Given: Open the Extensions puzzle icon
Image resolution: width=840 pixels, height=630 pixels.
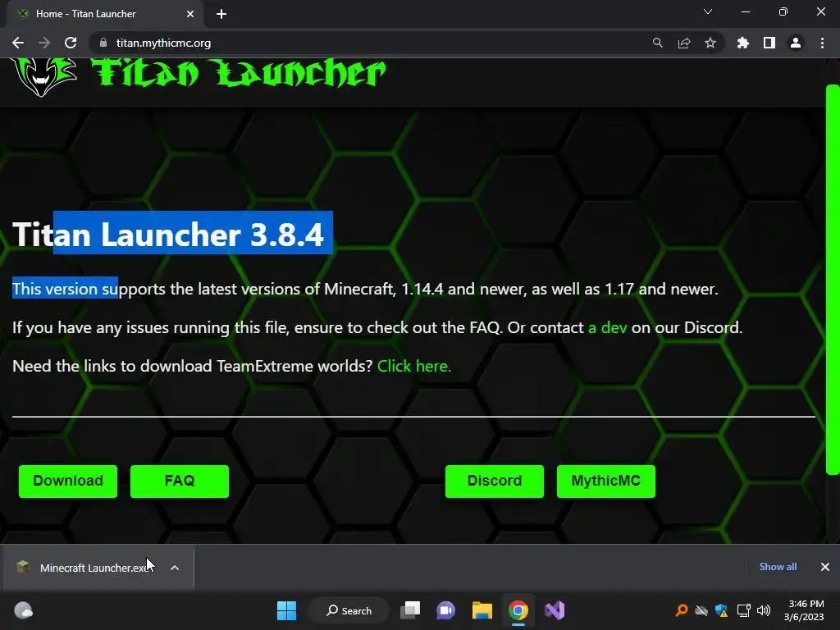Looking at the screenshot, I should point(743,43).
